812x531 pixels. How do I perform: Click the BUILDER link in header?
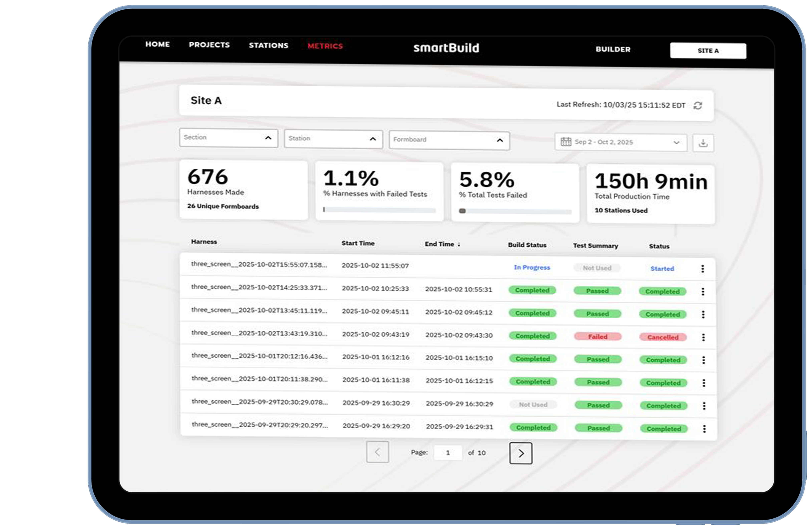[x=613, y=49]
